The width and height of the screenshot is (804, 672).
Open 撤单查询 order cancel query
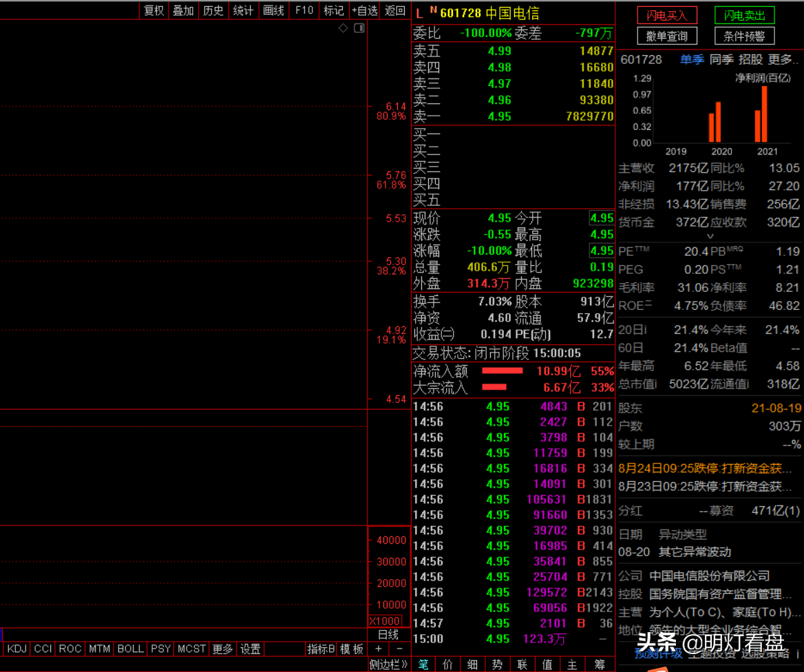coord(666,36)
